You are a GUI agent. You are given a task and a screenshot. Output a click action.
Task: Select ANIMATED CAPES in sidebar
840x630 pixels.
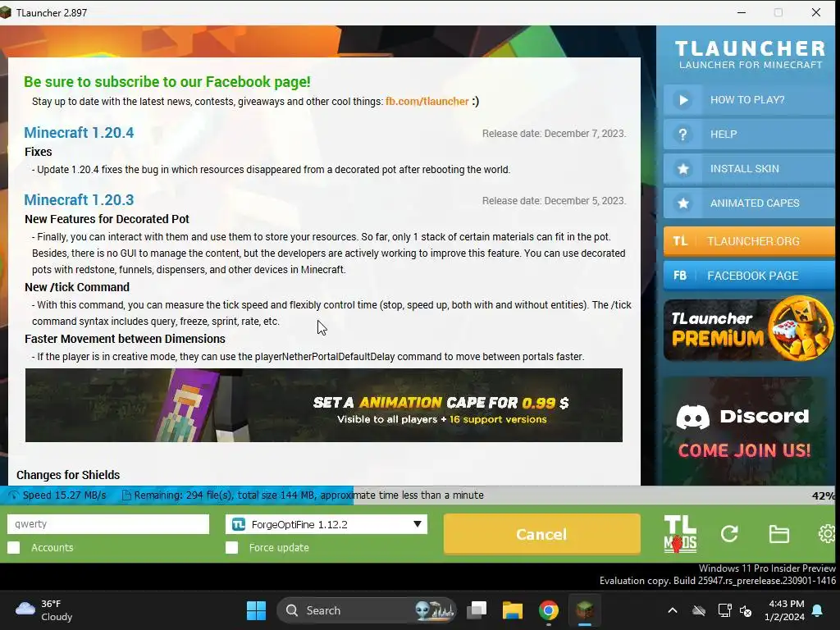pos(749,203)
